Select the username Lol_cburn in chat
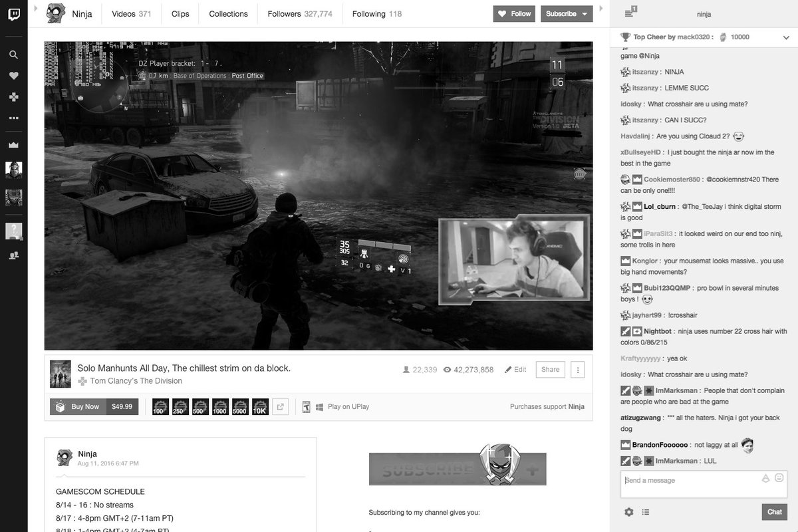Image resolution: width=798 pixels, height=532 pixels. click(660, 207)
